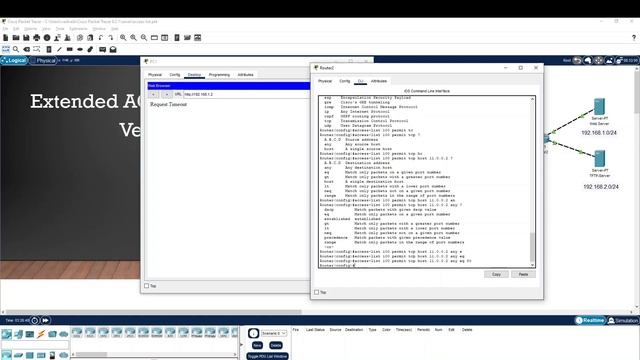Choose the Draw Rectangle tool
The width and height of the screenshot is (640, 360).
click(70, 49)
